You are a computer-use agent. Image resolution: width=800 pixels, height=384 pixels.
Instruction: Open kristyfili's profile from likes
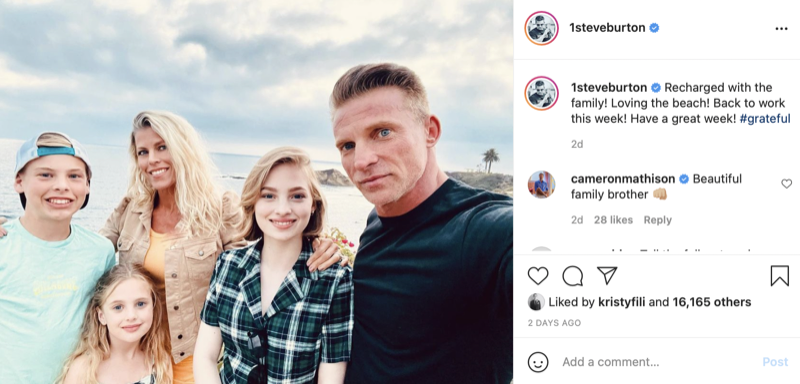coord(621,302)
